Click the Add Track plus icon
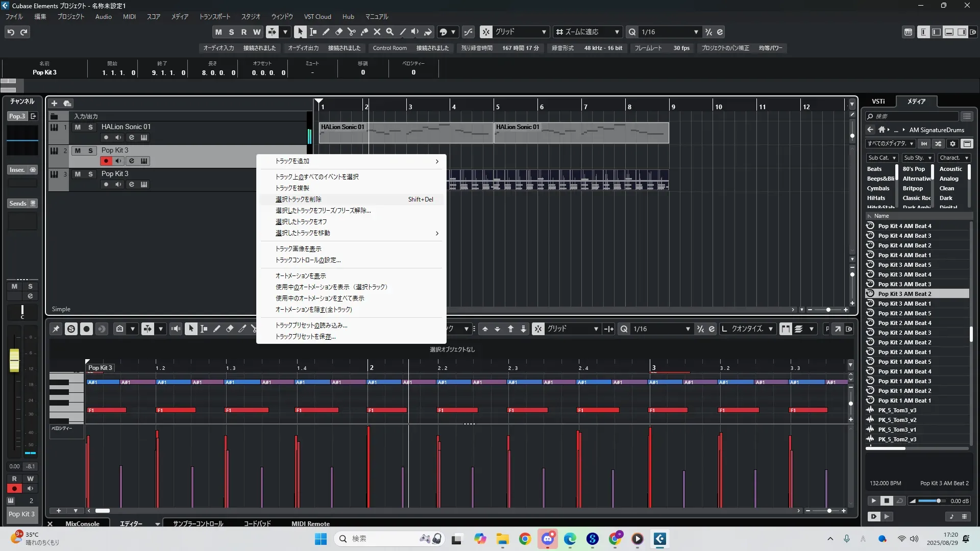This screenshot has width=980, height=551. (54, 104)
